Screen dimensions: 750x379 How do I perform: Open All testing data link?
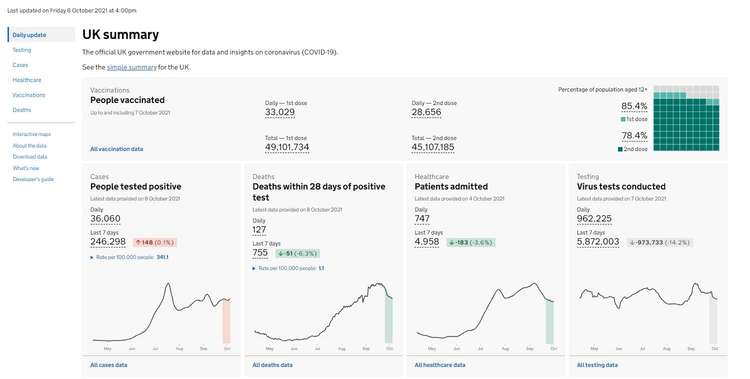[x=597, y=365]
